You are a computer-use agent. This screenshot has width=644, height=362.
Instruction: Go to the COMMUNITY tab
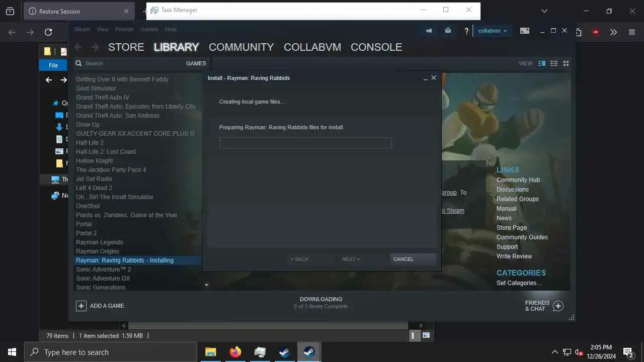pos(241,47)
